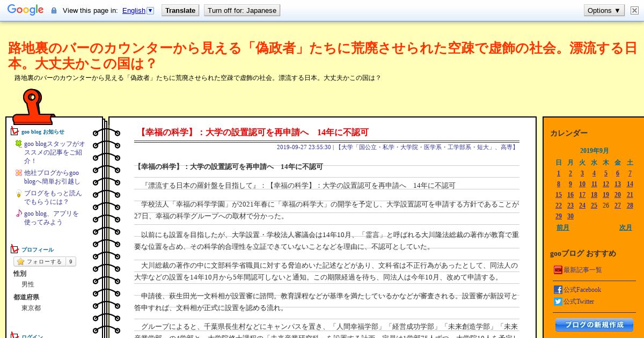Click the follower count 9 badge
Screen dimensions: 644x338
coord(70,262)
